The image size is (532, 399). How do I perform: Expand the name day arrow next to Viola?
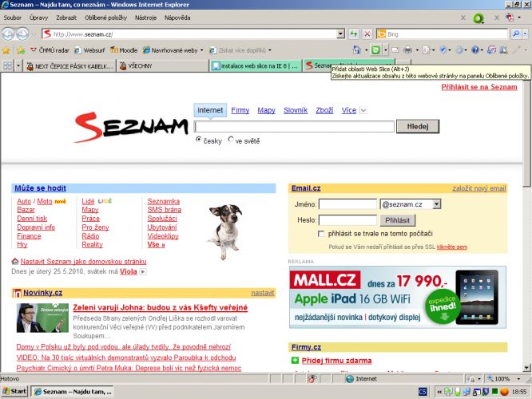[x=143, y=271]
